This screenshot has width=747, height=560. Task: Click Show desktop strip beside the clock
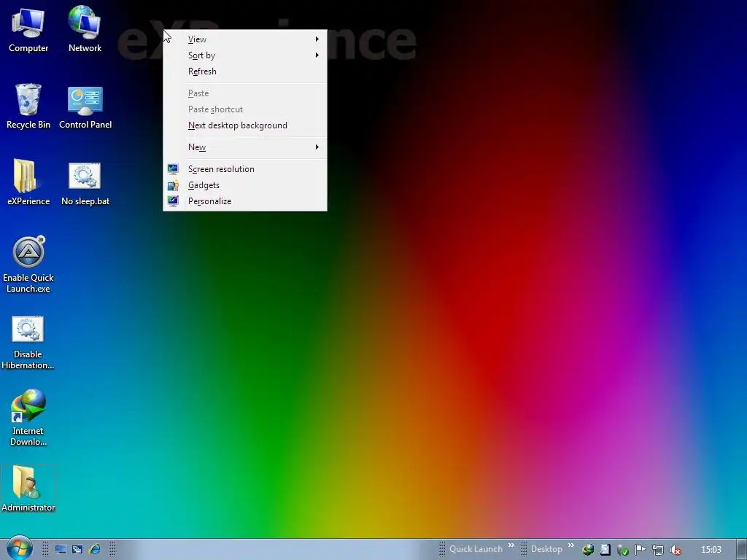tap(741, 550)
